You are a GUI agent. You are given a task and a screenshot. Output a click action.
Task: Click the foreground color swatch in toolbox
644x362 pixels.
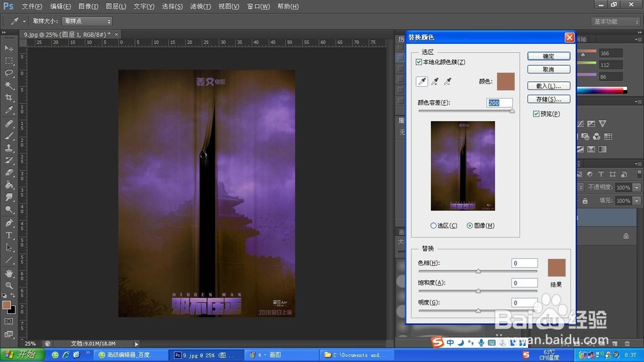(x=6, y=305)
